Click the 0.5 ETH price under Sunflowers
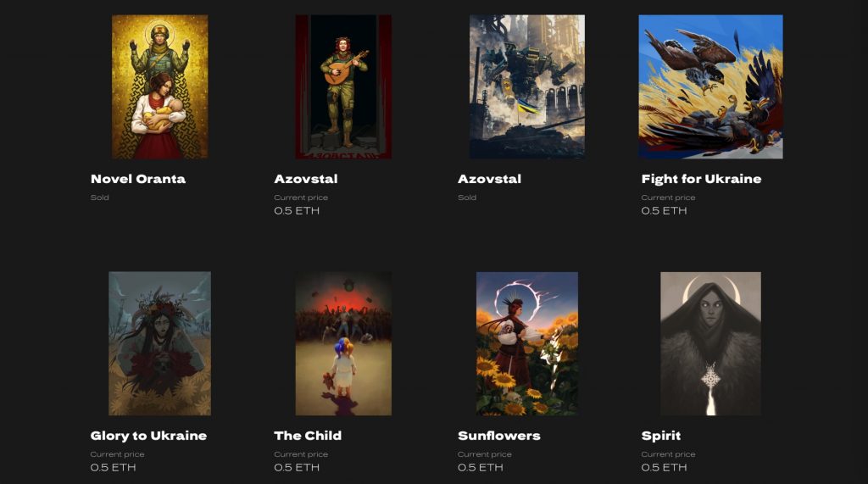868x484 pixels. click(x=481, y=467)
